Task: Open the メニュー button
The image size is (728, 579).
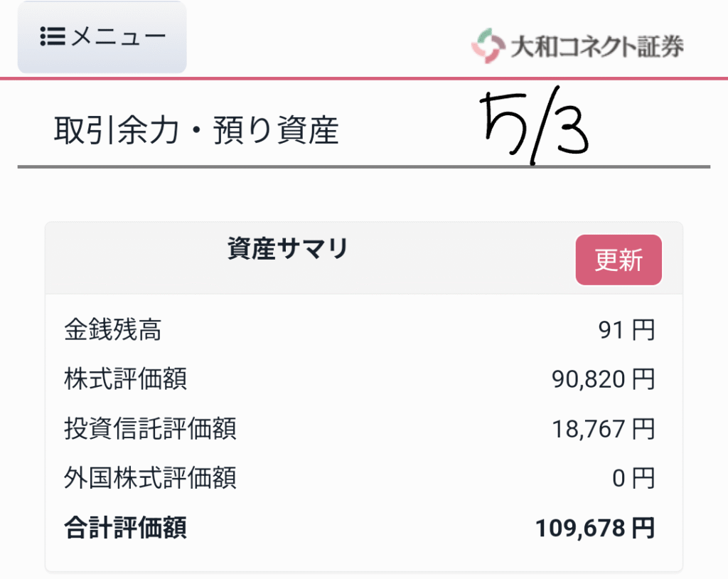Action: (x=102, y=37)
